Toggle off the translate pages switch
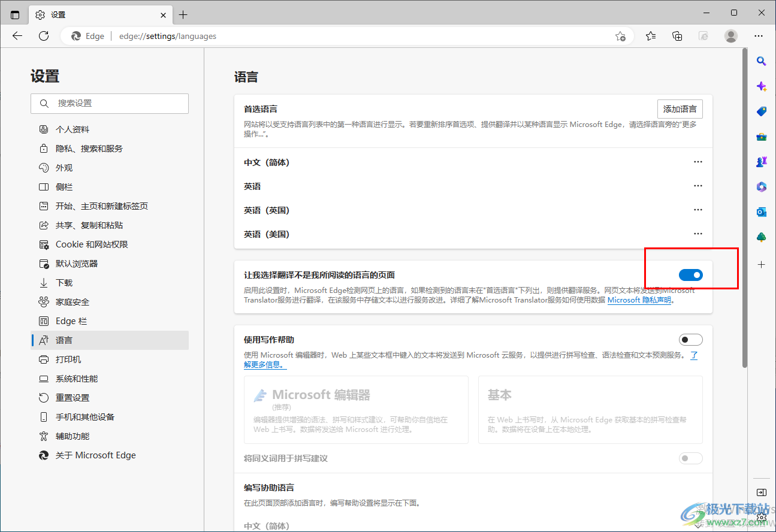The width and height of the screenshot is (776, 532). coord(691,275)
